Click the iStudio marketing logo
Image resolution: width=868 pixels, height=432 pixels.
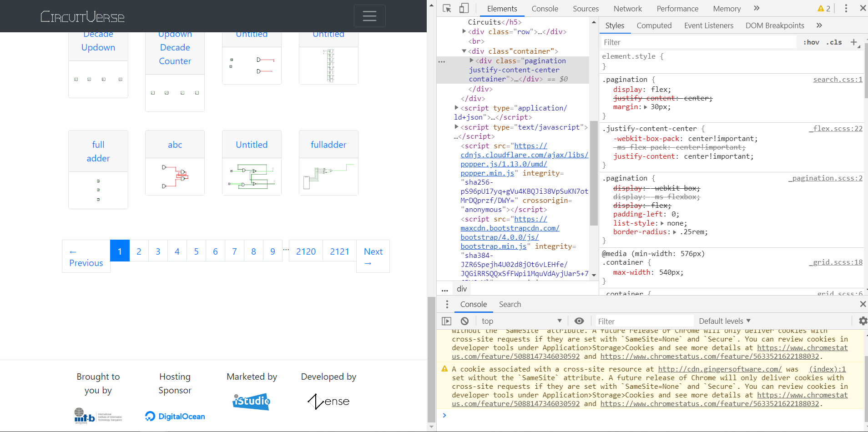[252, 401]
